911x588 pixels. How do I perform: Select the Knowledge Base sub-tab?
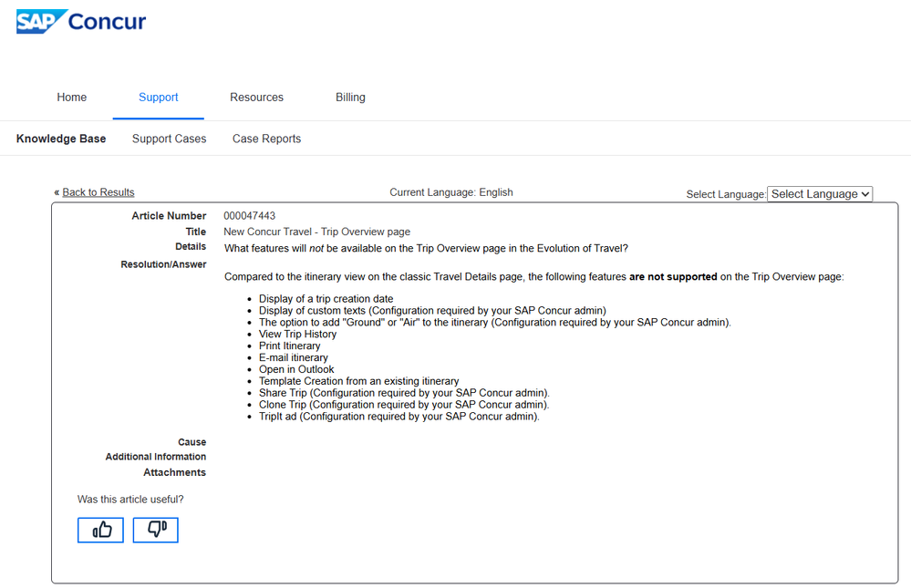pos(61,139)
